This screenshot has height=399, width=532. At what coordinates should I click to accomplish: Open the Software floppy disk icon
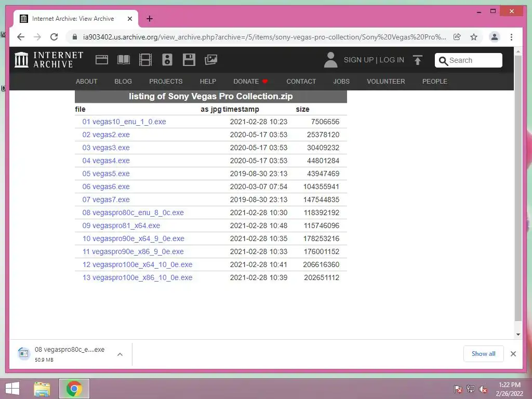[x=189, y=60]
